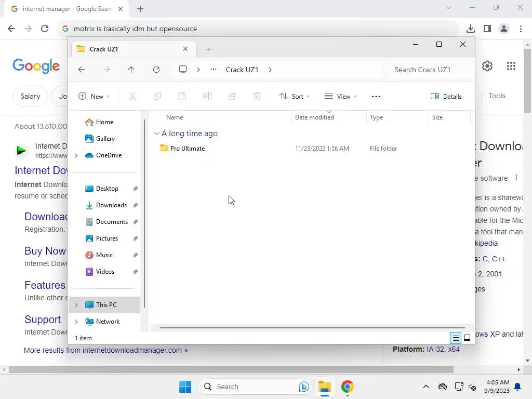Click the Copy icon in Explorer toolbar
The height and width of the screenshot is (399, 532).
(157, 96)
